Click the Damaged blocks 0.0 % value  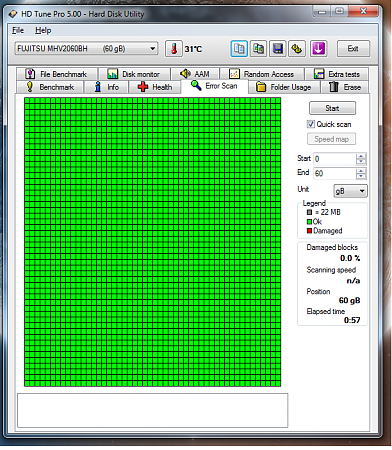[x=350, y=258]
